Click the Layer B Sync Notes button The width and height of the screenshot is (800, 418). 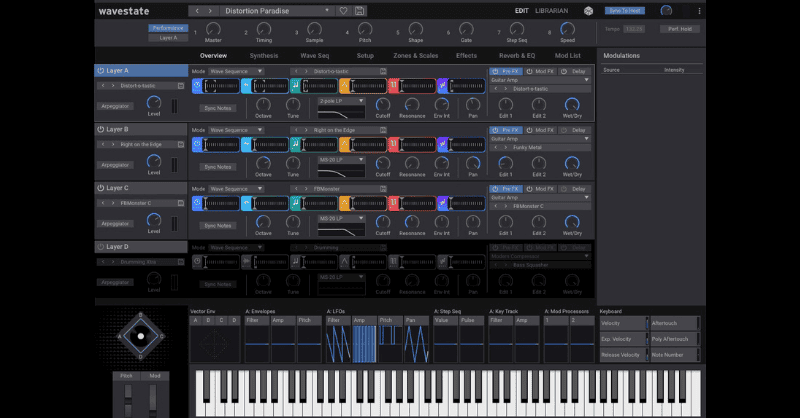(x=218, y=167)
